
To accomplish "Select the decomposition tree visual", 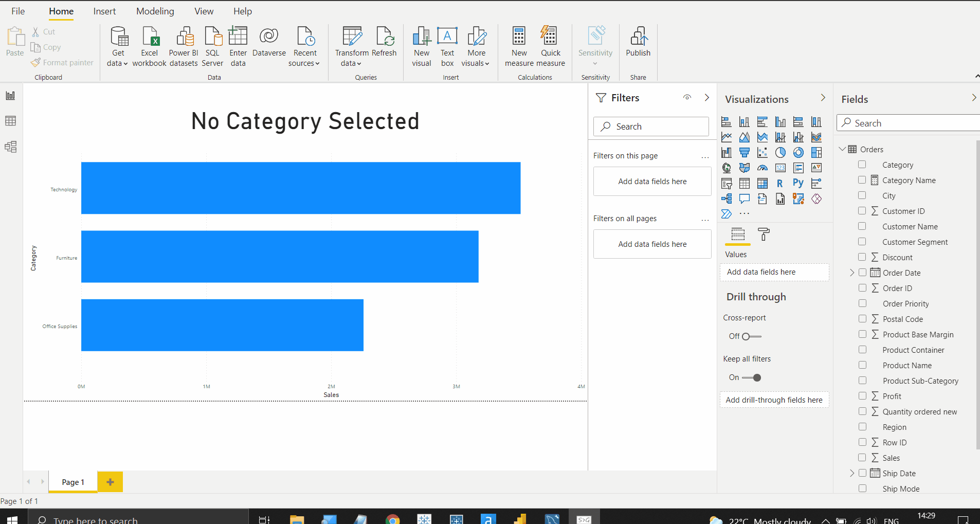I will tap(726, 199).
